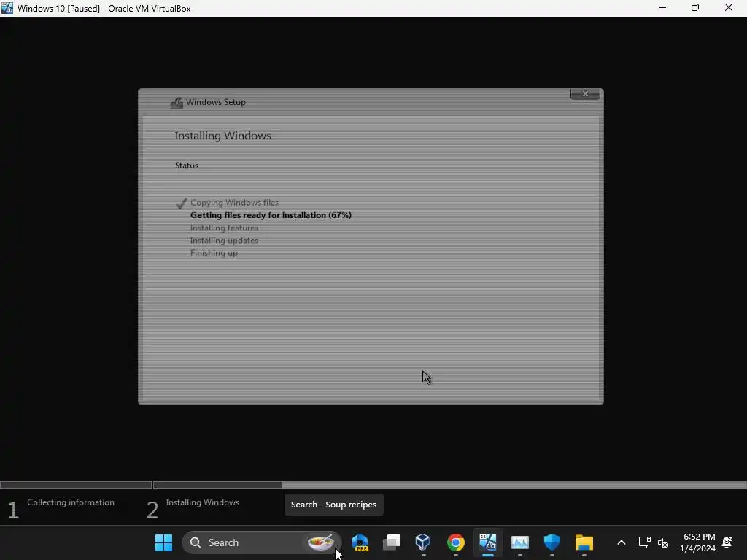Minimize the VirtualBox window
The image size is (747, 560).
pyautogui.click(x=662, y=8)
